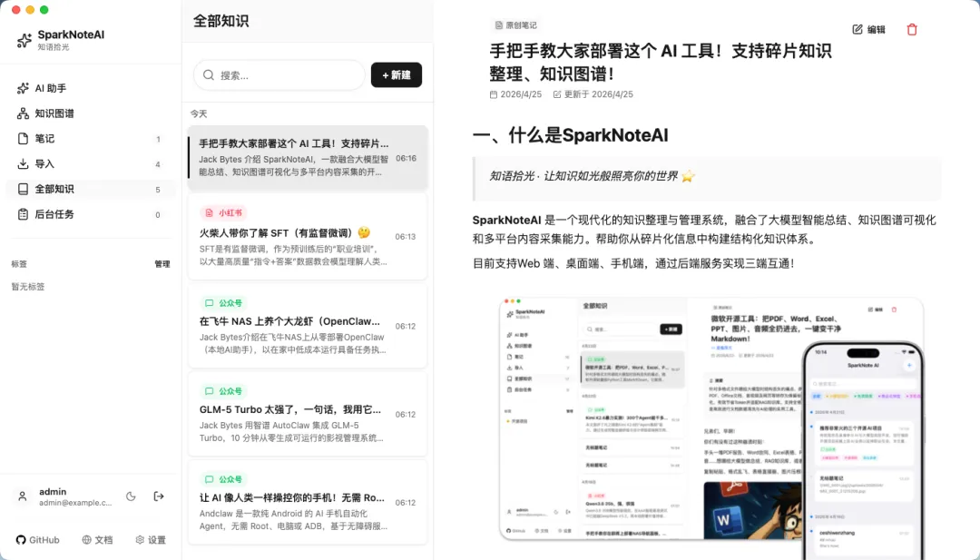Open note GLM-5 Turbo 太强了
This screenshot has width=980, height=560.
309,415
